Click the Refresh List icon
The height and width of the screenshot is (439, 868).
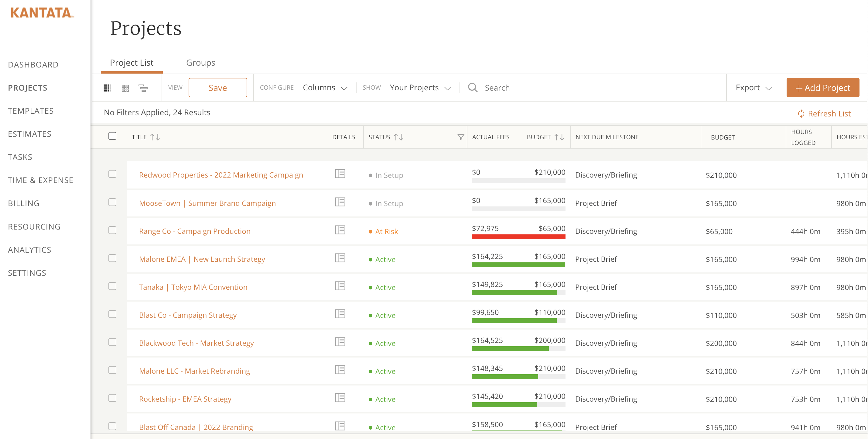click(801, 114)
